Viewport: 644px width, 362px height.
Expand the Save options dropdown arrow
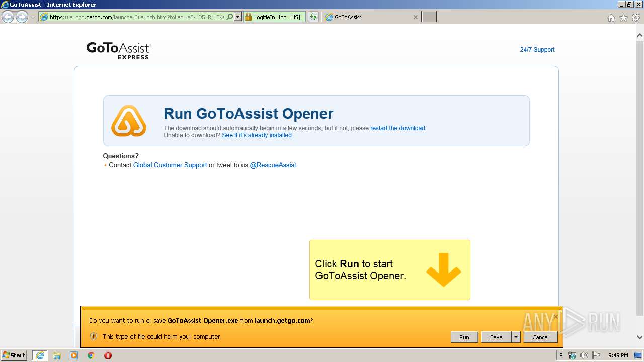[x=516, y=337]
